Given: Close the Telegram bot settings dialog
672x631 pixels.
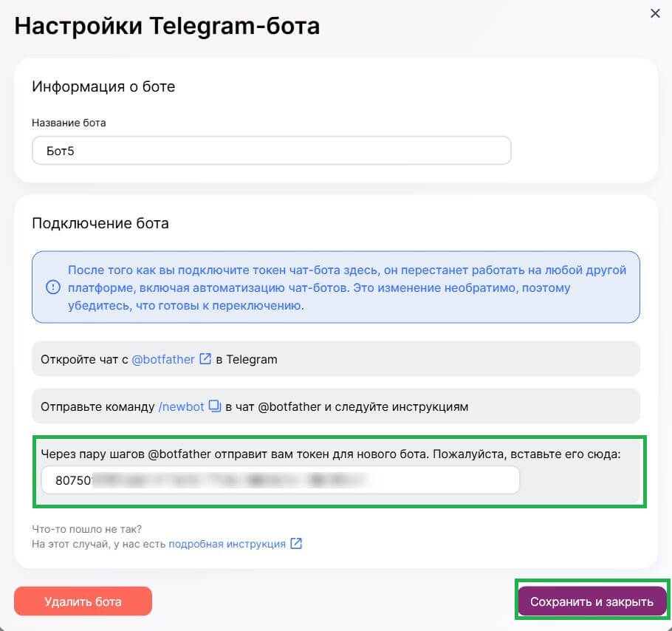Looking at the screenshot, I should point(655,13).
